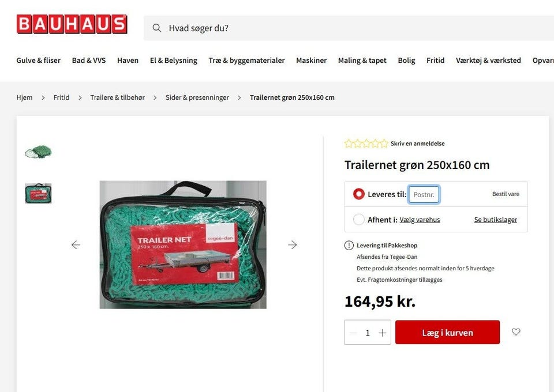
Task: Open the Værktøj & værksted menu
Action: pyautogui.click(x=488, y=61)
